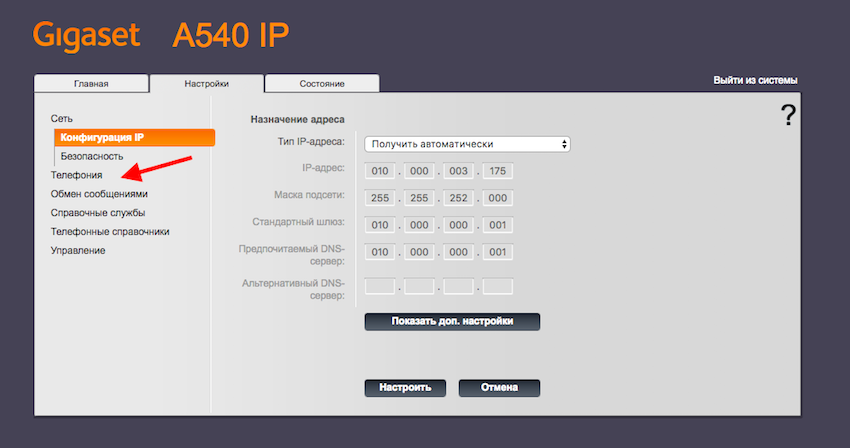The width and height of the screenshot is (850, 448).
Task: Open Телефонные справочники section
Action: click(110, 231)
